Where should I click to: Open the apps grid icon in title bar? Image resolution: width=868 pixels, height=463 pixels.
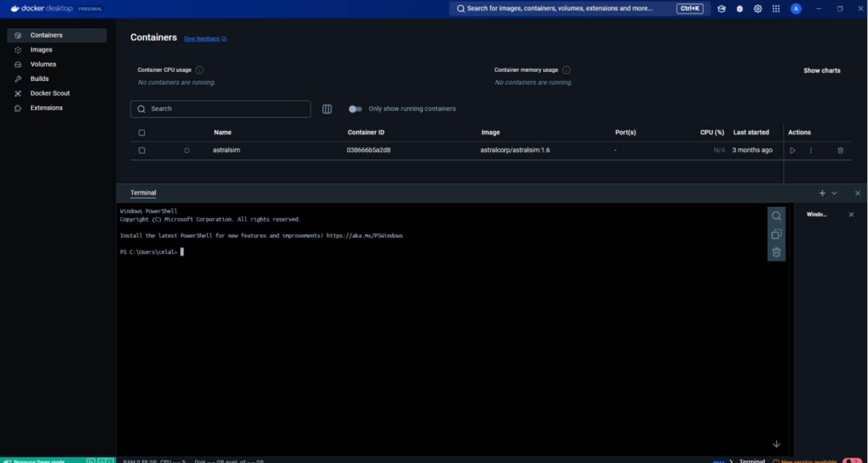(776, 9)
